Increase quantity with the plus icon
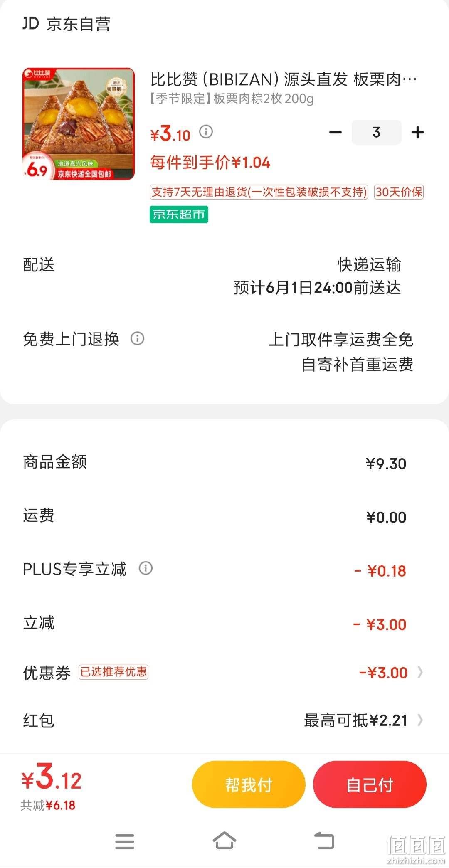The height and width of the screenshot is (868, 449). [x=417, y=133]
